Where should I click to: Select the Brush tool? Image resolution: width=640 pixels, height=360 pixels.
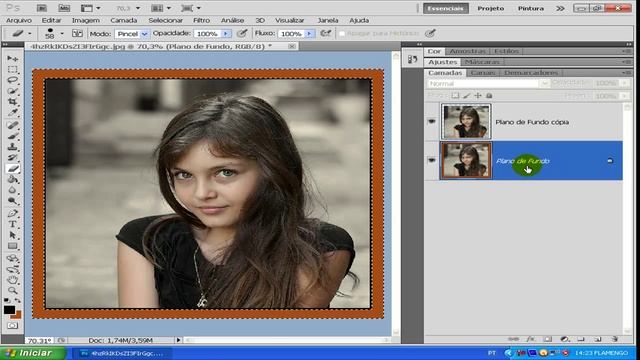[x=12, y=136]
